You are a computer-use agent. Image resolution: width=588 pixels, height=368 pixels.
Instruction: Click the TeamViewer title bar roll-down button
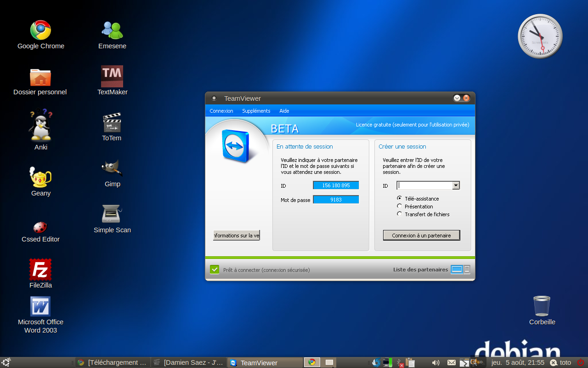pyautogui.click(x=457, y=98)
